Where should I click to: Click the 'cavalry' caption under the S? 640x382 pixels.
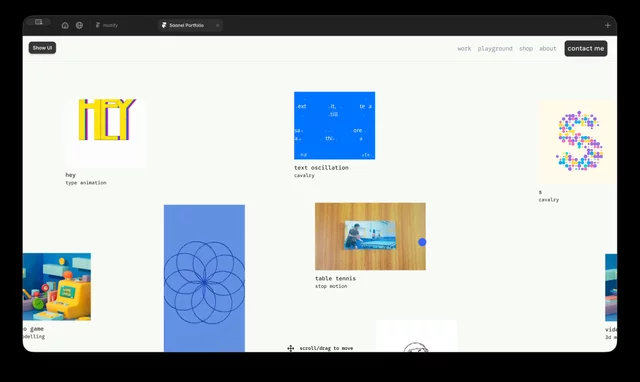click(549, 200)
